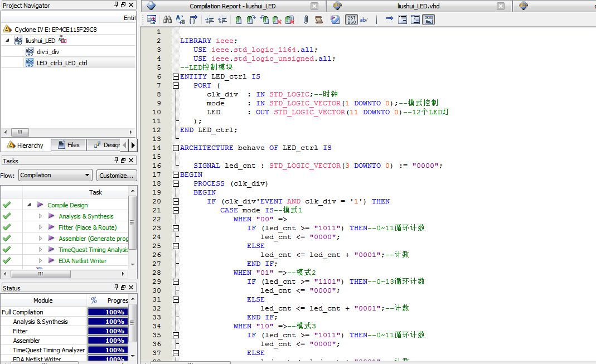Switch to the Files tab
596x364 pixels.
click(x=68, y=145)
